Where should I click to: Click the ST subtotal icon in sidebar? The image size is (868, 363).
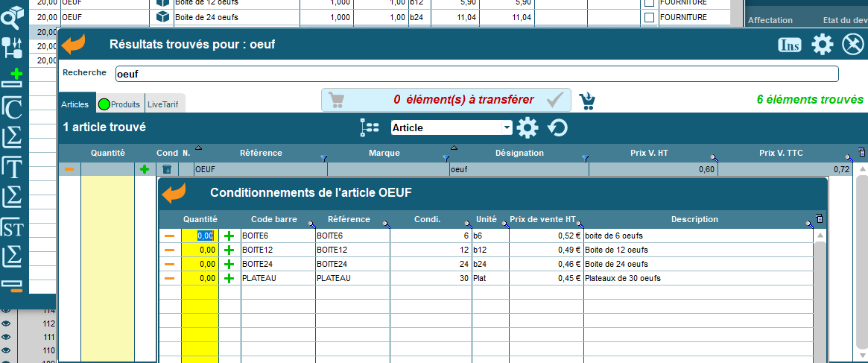click(13, 228)
